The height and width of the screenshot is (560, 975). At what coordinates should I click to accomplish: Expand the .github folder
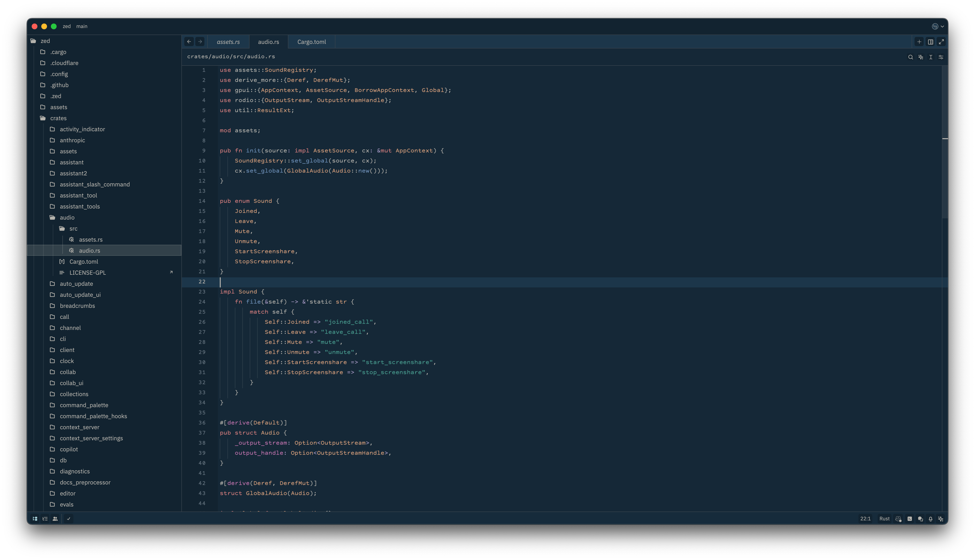[x=104, y=85]
